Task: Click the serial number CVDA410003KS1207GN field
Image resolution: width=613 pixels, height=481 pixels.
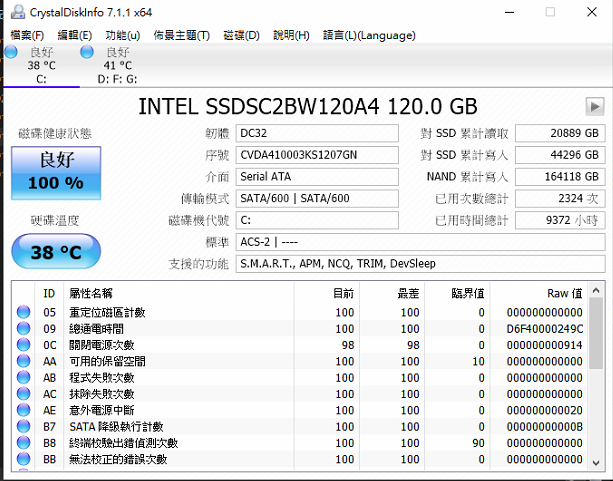Action: point(317,155)
